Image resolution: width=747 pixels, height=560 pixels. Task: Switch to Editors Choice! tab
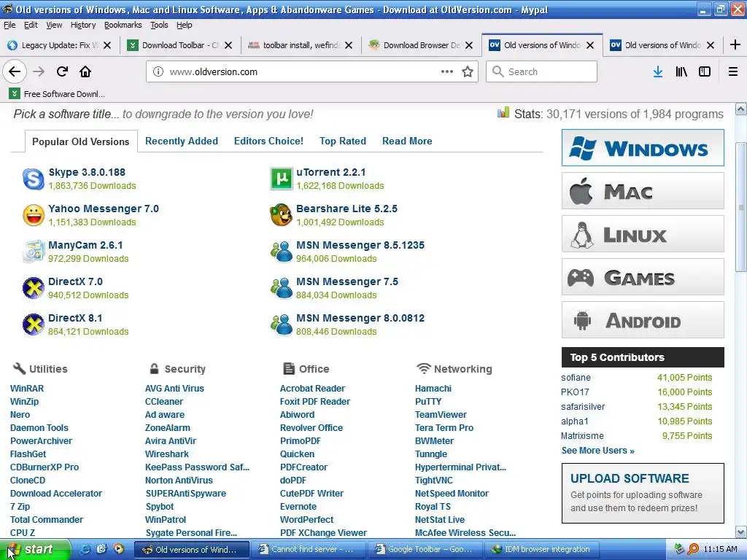pyautogui.click(x=268, y=141)
